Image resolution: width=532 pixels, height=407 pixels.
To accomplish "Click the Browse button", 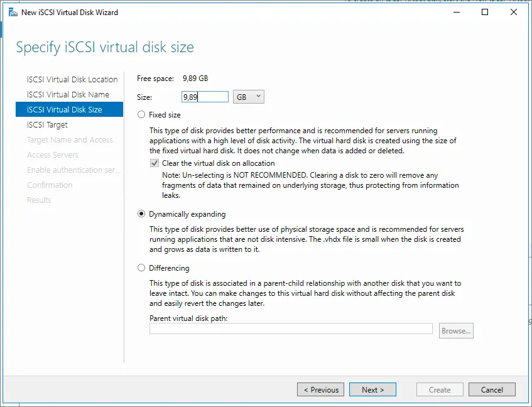I will click(x=455, y=330).
